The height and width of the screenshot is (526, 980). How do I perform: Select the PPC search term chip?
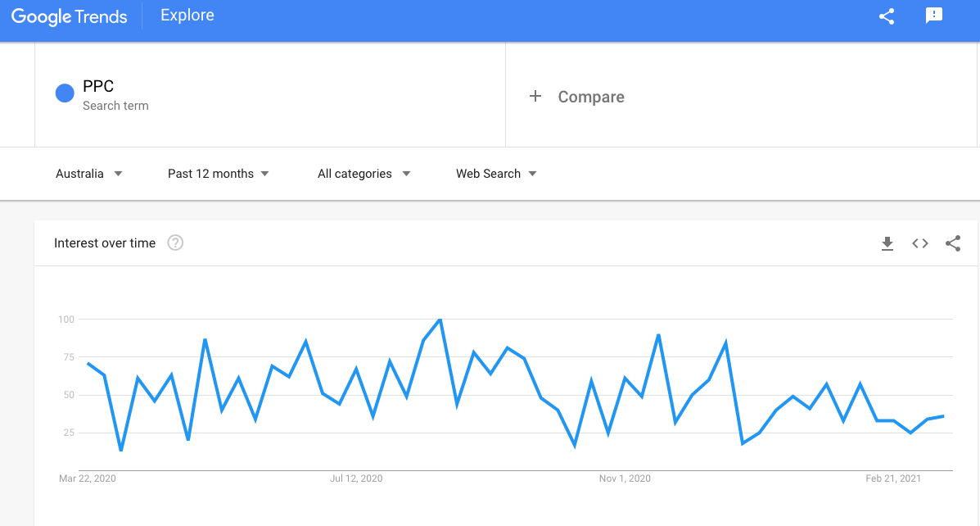[97, 85]
